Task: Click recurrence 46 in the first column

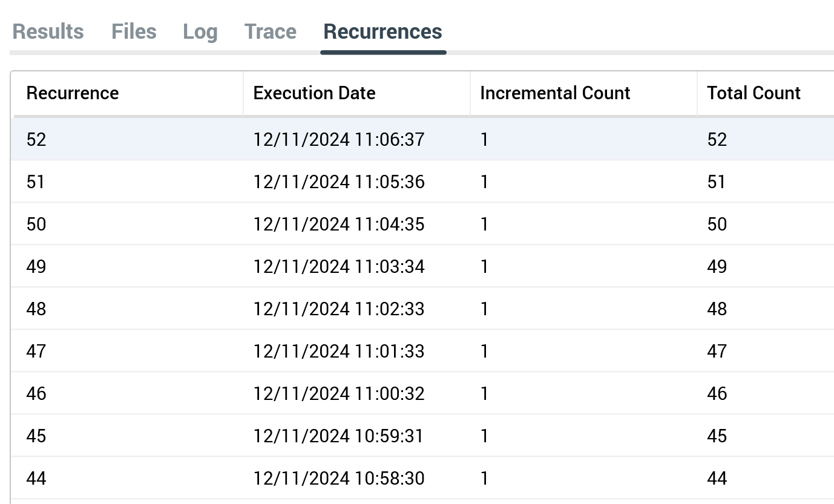Action: [36, 394]
